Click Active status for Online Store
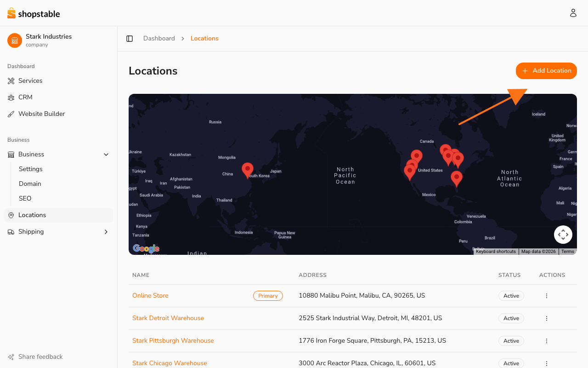The width and height of the screenshot is (588, 368). point(511,296)
